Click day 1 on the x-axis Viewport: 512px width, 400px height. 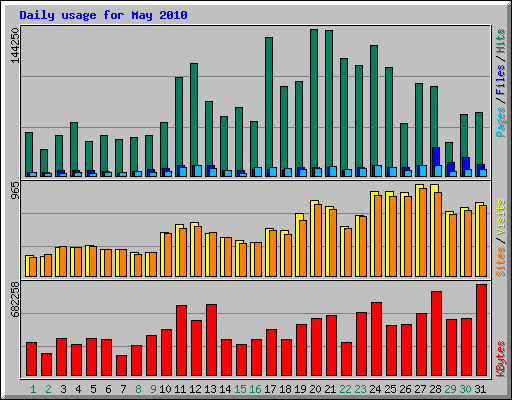pos(33,389)
